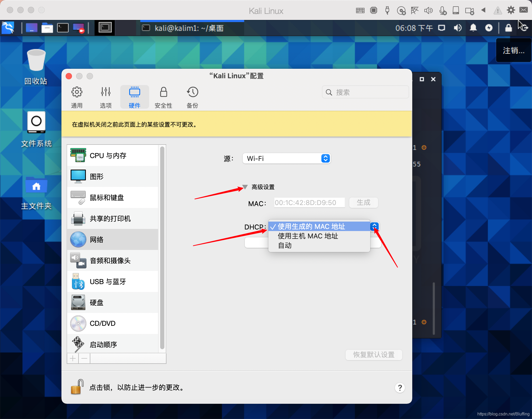Open the Kali dragon applications menu
The image size is (532, 419).
tap(8, 28)
